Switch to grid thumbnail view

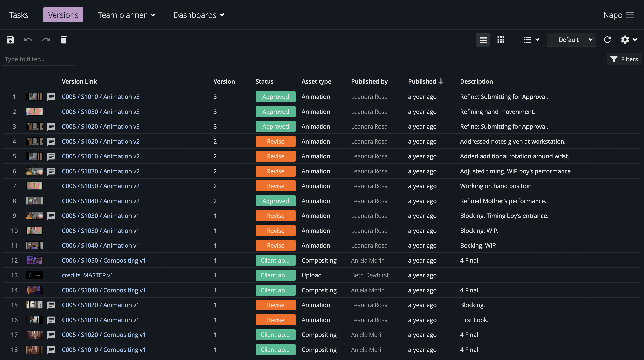[501, 39]
